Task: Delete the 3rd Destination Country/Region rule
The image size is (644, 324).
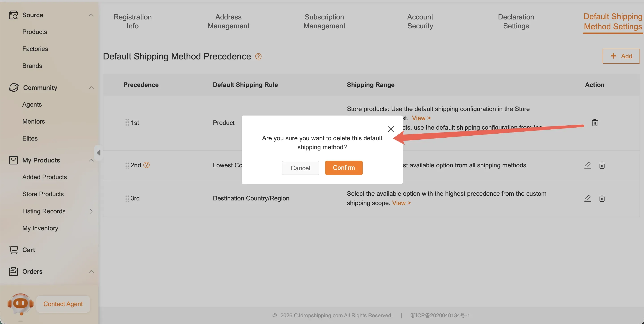Action: pos(602,198)
